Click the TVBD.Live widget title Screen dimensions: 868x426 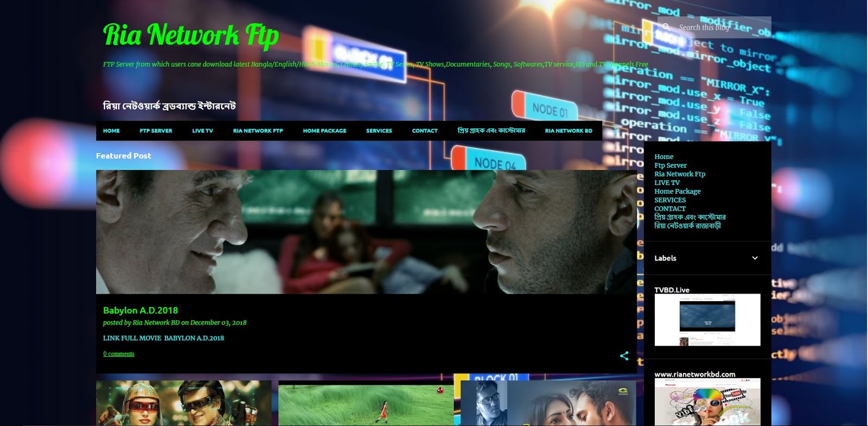[672, 290]
